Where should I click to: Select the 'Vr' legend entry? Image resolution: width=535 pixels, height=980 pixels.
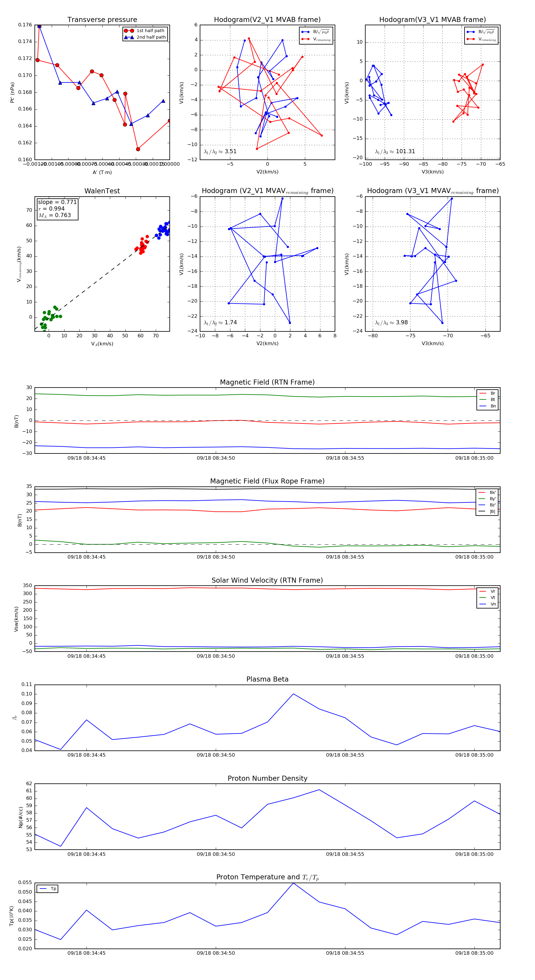(487, 591)
